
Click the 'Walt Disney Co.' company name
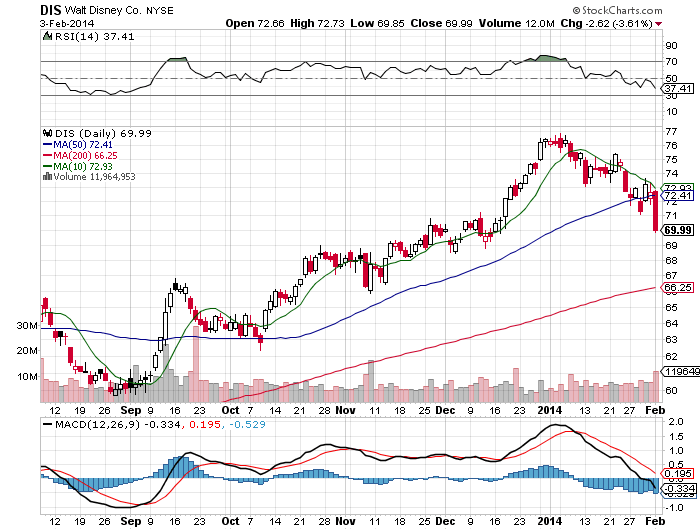[x=103, y=10]
